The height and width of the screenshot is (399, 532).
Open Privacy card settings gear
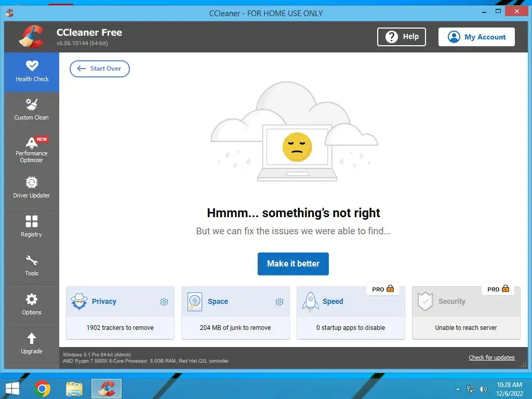[x=164, y=302]
